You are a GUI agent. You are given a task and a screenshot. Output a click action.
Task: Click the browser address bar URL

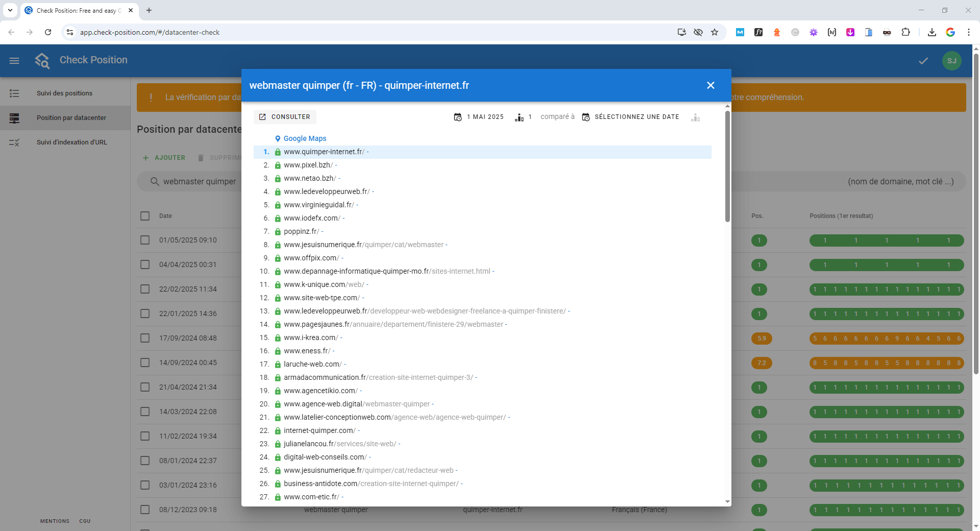pos(150,32)
